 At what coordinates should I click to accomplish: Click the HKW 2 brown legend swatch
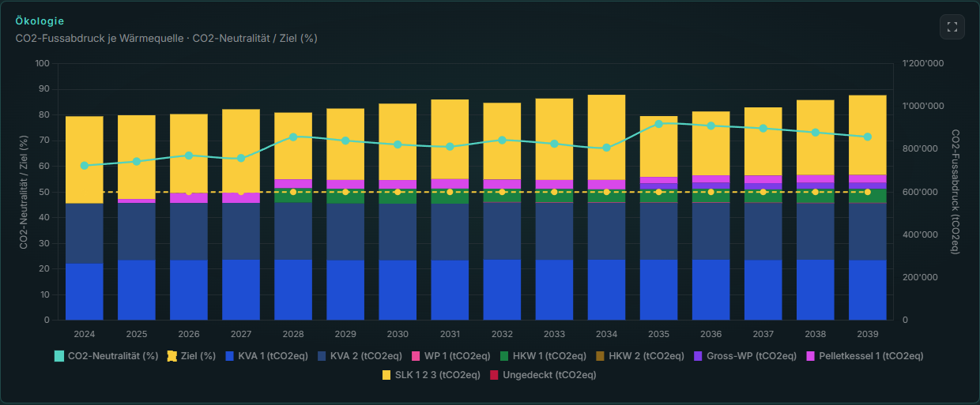[600, 356]
